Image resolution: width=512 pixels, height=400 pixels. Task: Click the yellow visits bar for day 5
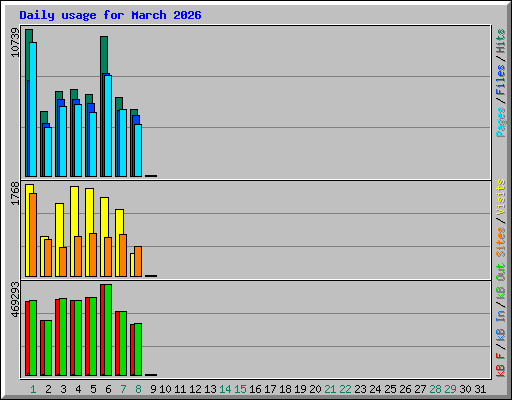point(90,211)
